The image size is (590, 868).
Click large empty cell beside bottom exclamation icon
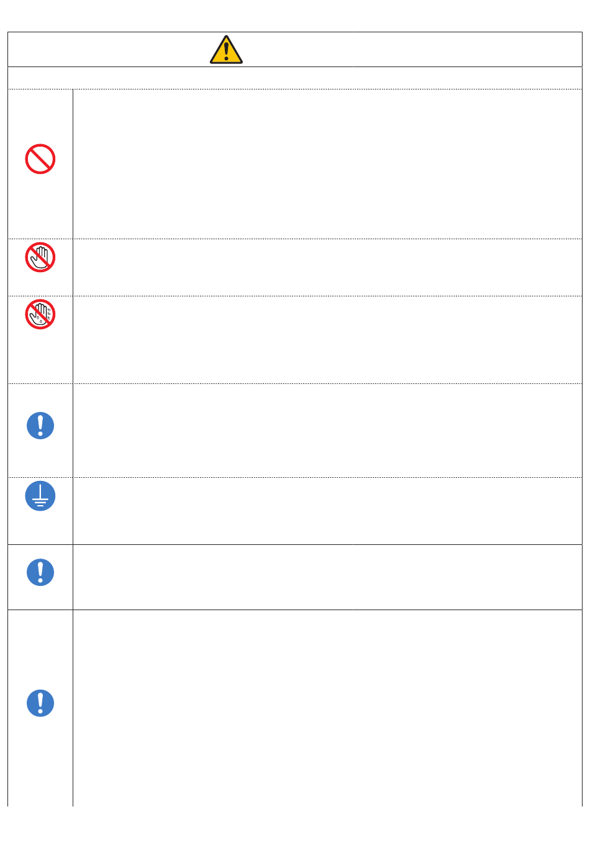click(327, 708)
